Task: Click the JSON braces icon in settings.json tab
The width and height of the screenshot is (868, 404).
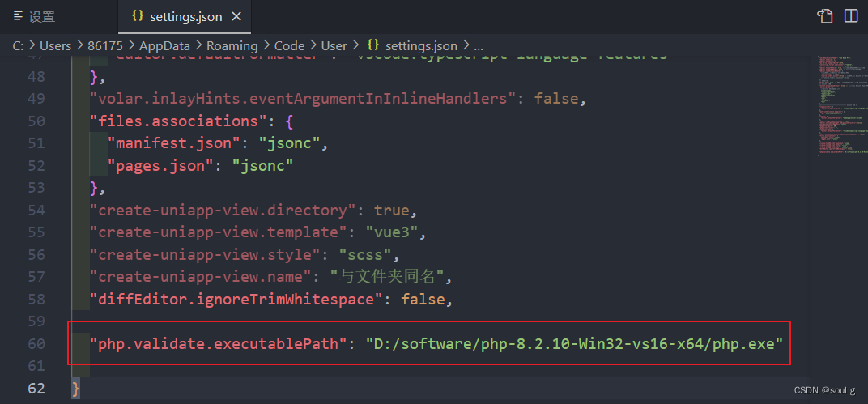Action: pyautogui.click(x=138, y=16)
